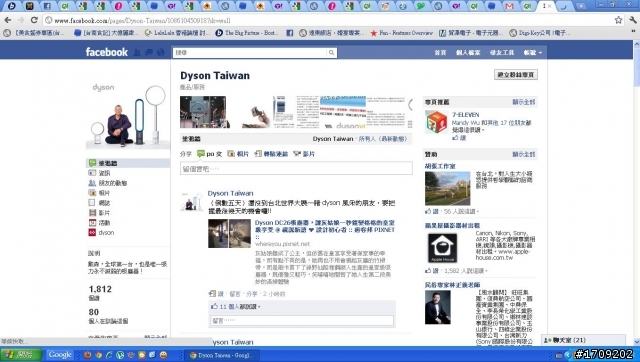Screen dimensions: 640x362
Task: Open the tuxedo man ad photo
Action: [x=438, y=307]
